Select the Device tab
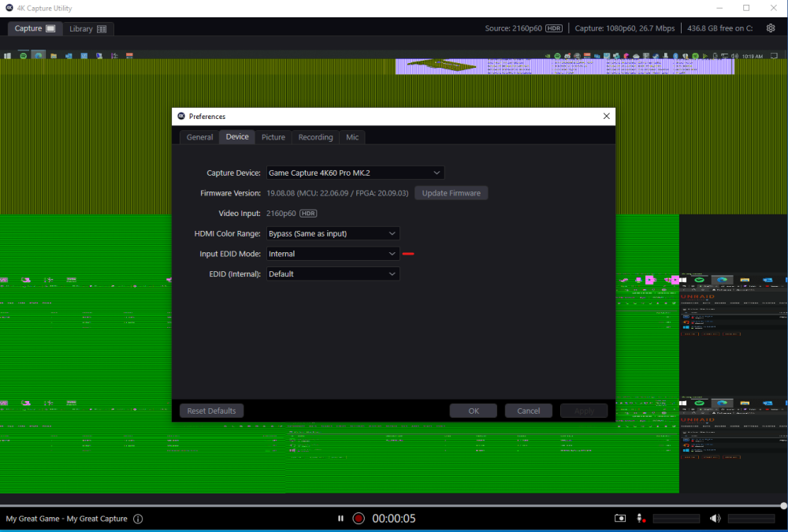Screen dimensions: 788x532 (237, 137)
